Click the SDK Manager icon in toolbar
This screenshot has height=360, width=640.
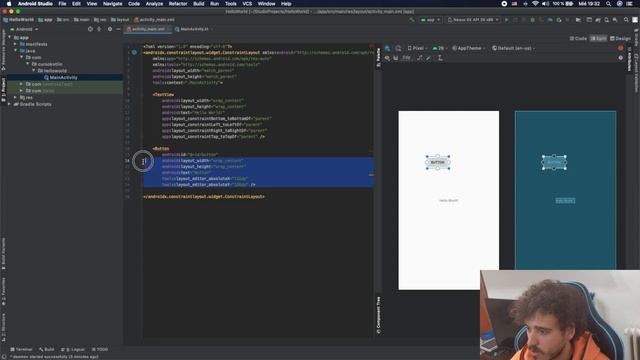615,20
